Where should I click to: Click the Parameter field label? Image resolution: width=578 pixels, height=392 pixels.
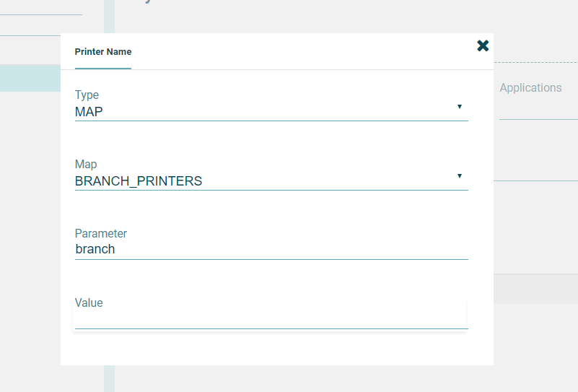101,233
